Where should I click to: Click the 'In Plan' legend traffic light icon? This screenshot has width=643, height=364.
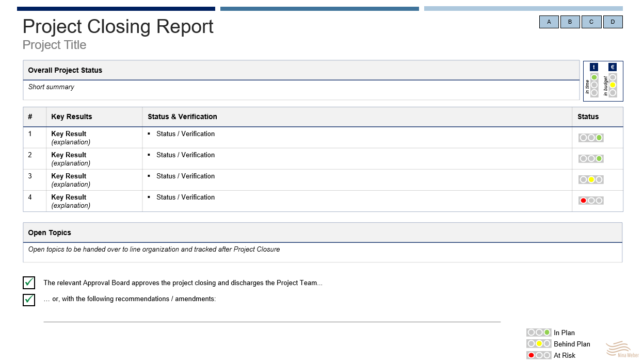click(539, 333)
